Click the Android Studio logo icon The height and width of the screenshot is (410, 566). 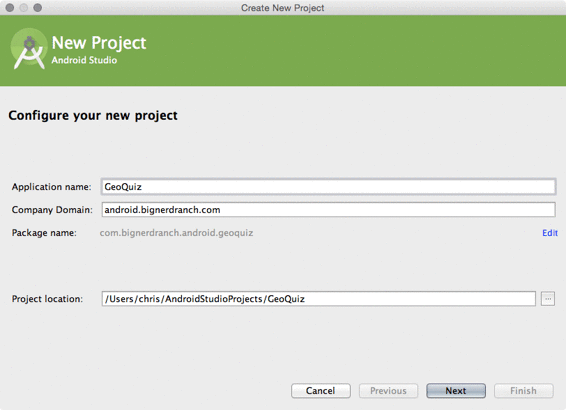click(29, 49)
